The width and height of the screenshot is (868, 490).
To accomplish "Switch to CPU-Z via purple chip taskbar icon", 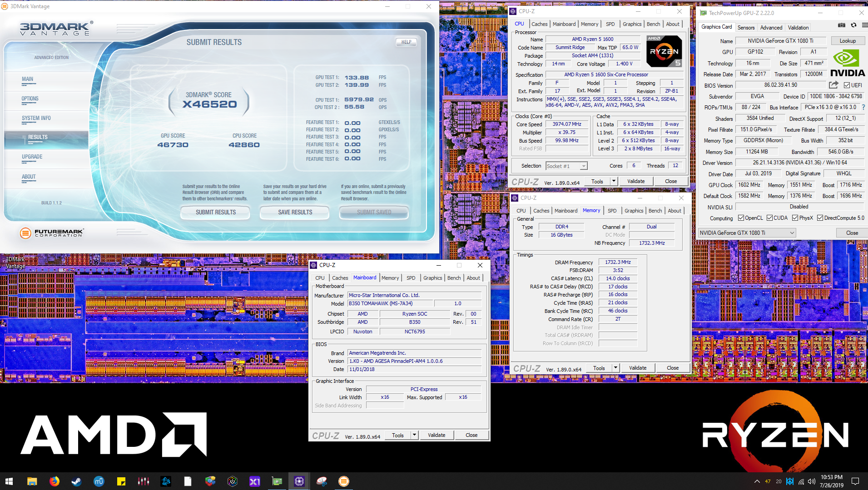I will click(x=299, y=481).
